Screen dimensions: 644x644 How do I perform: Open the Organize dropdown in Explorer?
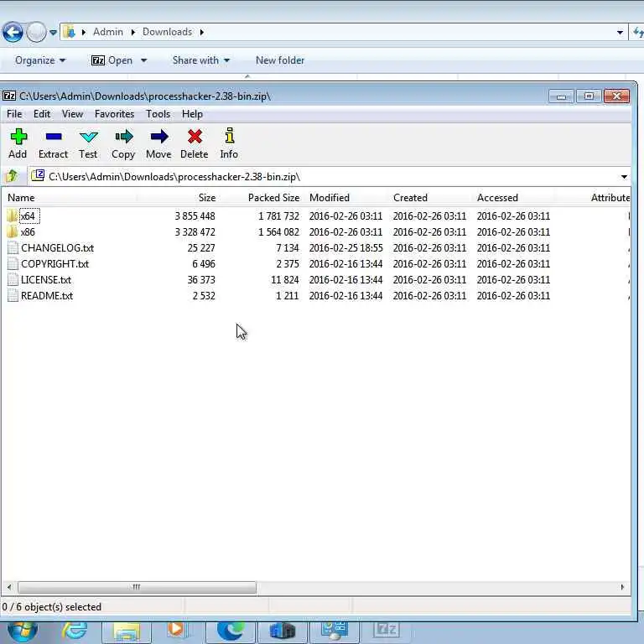[x=40, y=60]
